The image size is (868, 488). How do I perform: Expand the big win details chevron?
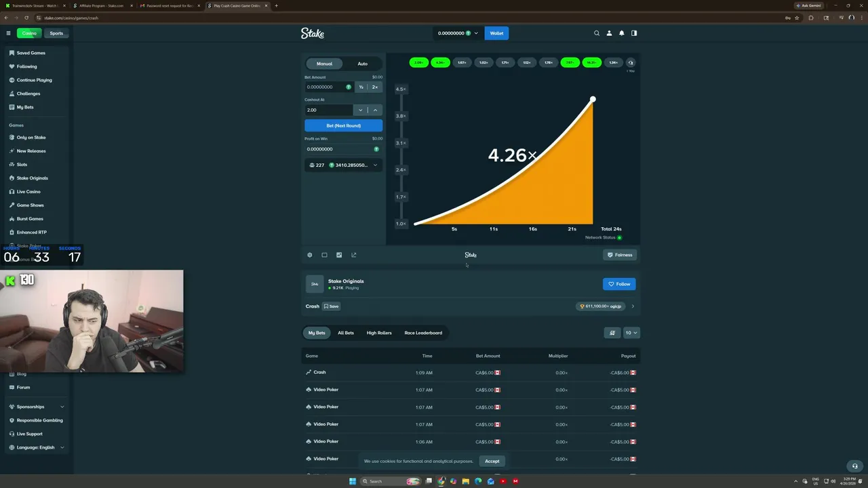633,306
